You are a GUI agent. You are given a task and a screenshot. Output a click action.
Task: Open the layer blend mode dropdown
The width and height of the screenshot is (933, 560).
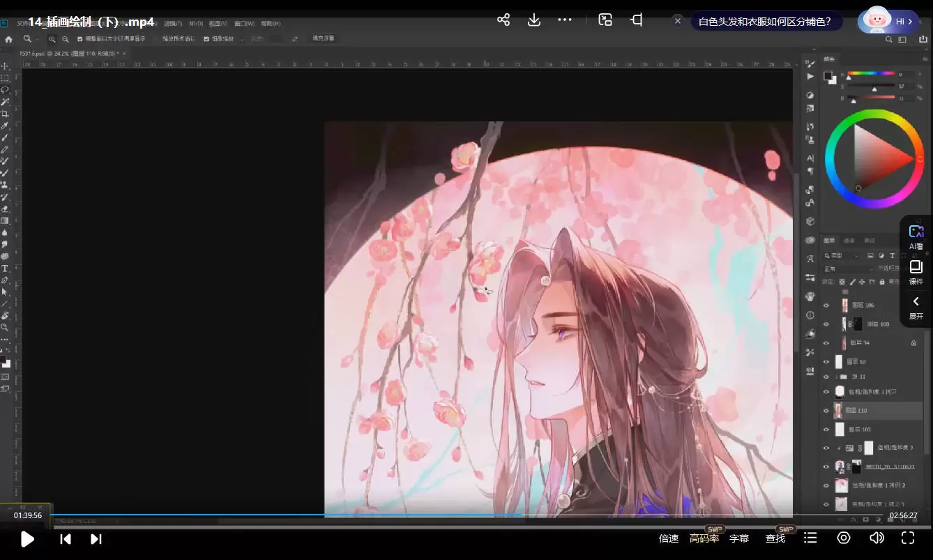849,268
